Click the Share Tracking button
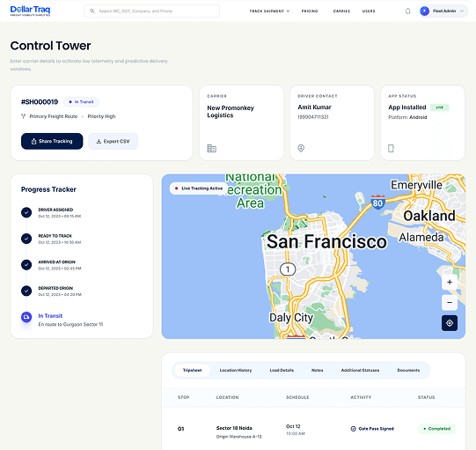Screen dimensions: 476x450 (52, 141)
